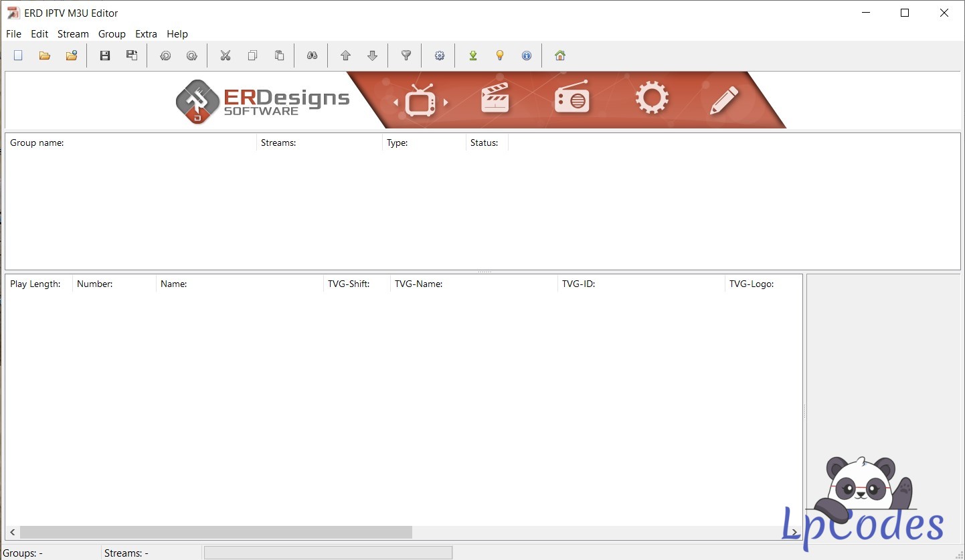Screen dimensions: 965x560
Task: Click the light bulb toolbar icon
Action: tap(500, 56)
